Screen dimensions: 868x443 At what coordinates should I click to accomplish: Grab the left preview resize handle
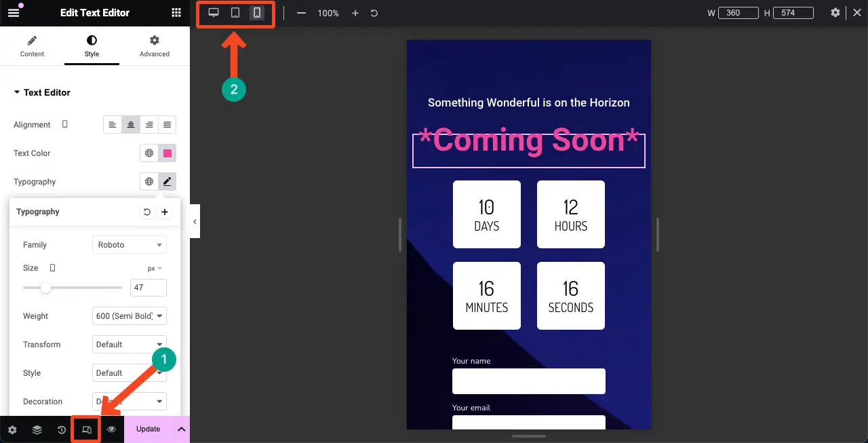tap(400, 235)
